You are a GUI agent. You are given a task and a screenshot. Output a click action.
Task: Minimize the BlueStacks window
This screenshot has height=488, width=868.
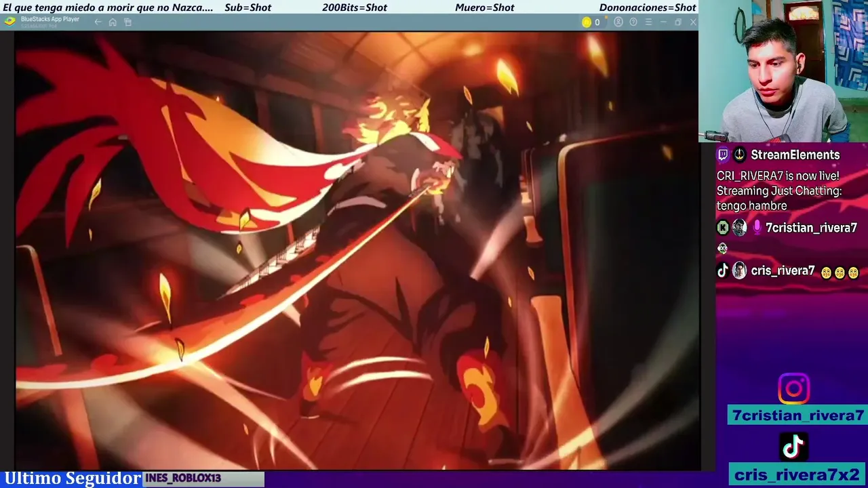click(x=663, y=22)
